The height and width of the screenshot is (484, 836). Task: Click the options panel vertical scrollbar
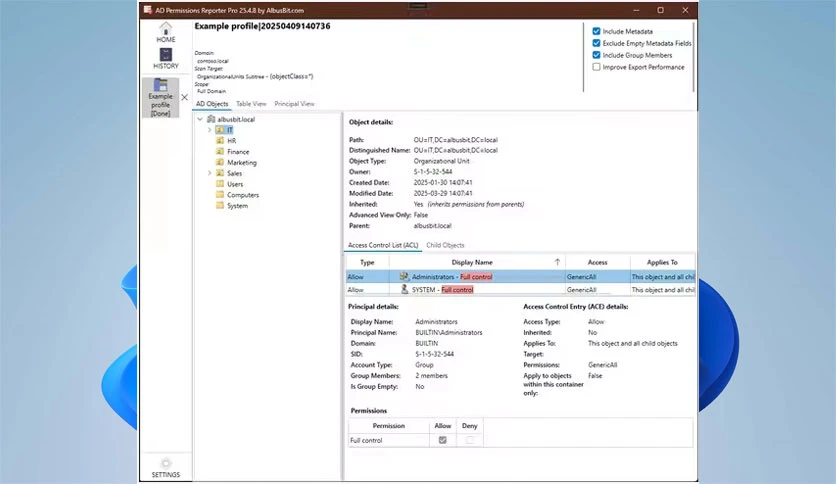pyautogui.click(x=693, y=57)
